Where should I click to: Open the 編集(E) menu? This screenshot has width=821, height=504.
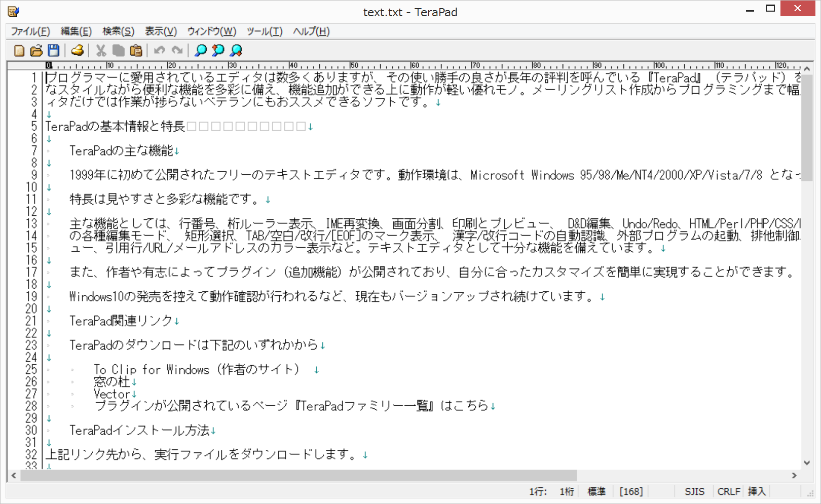coord(76,31)
